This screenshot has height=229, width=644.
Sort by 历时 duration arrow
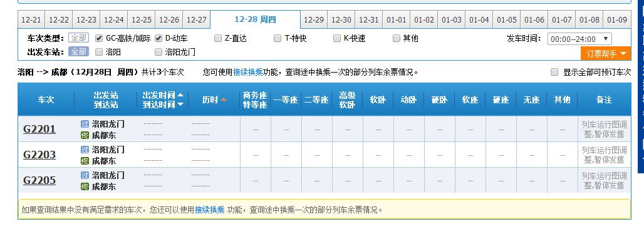[x=224, y=99]
